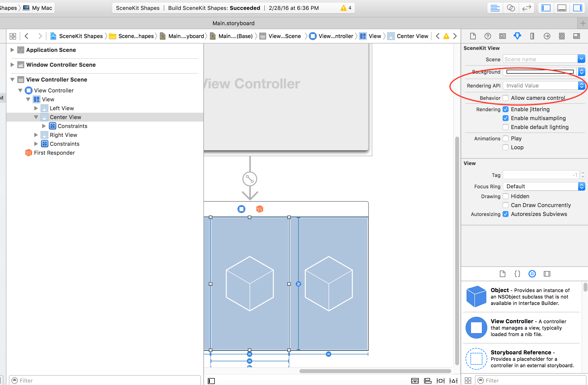Toggle the document outline button
This screenshot has width=588, height=385.
(x=211, y=381)
